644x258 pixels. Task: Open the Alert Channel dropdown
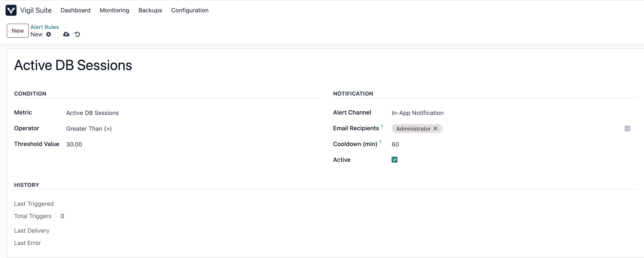515,113
